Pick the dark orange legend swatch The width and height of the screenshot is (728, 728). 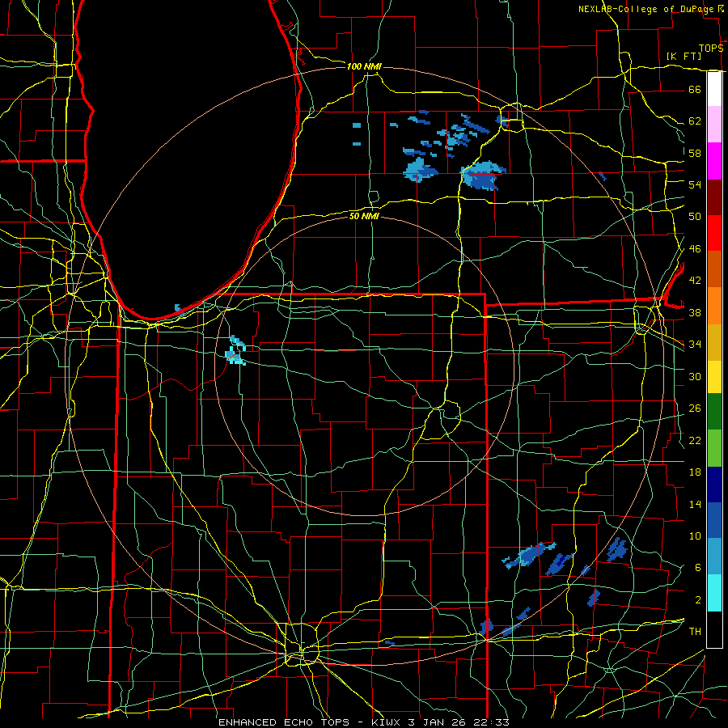point(714,269)
